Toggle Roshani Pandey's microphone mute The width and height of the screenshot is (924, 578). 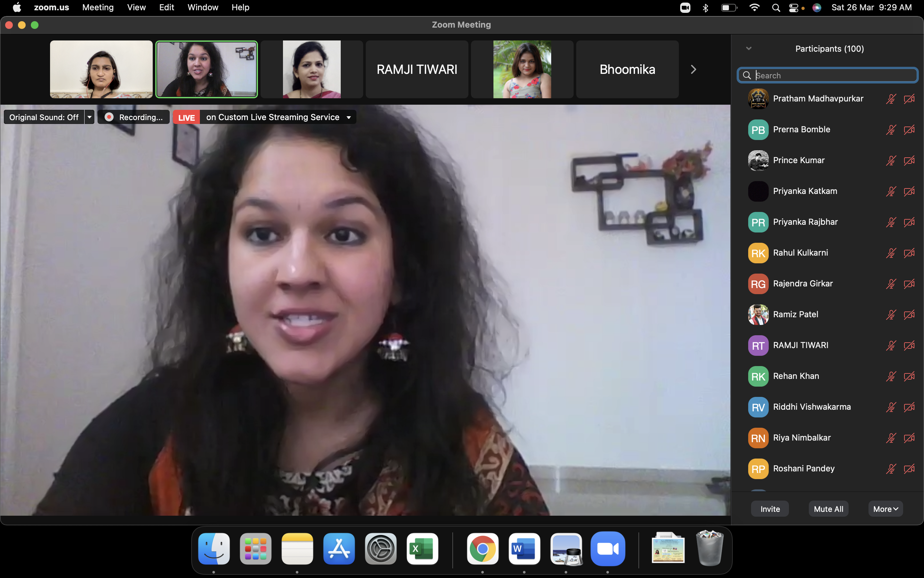(x=891, y=469)
